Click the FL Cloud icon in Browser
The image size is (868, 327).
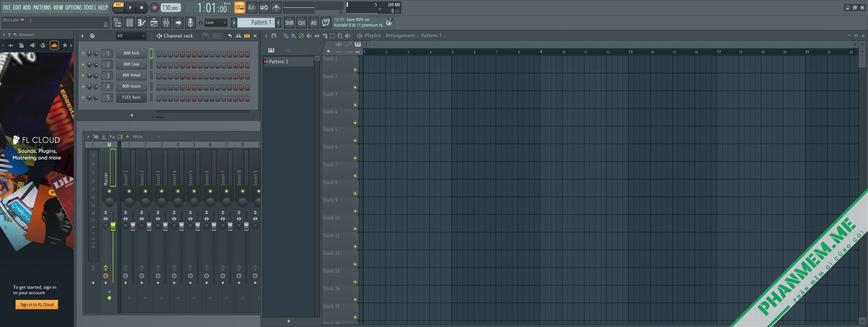[54, 45]
